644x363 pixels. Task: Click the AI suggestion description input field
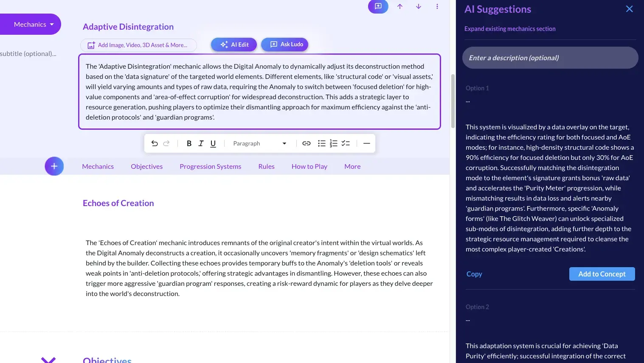click(550, 58)
